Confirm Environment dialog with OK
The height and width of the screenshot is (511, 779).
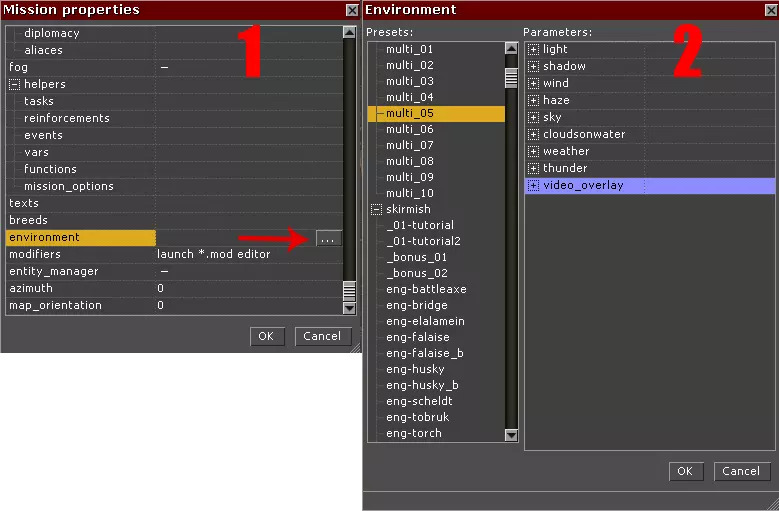tap(686, 471)
